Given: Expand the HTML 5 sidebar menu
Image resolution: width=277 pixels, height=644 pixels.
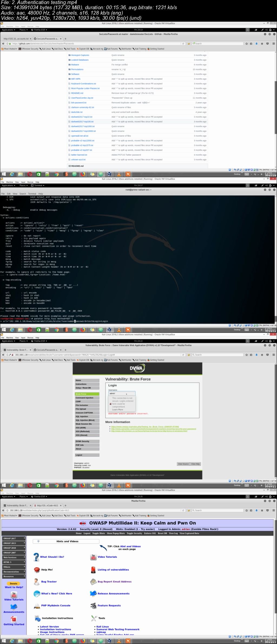Looking at the screenshot, I should (x=14, y=562).
